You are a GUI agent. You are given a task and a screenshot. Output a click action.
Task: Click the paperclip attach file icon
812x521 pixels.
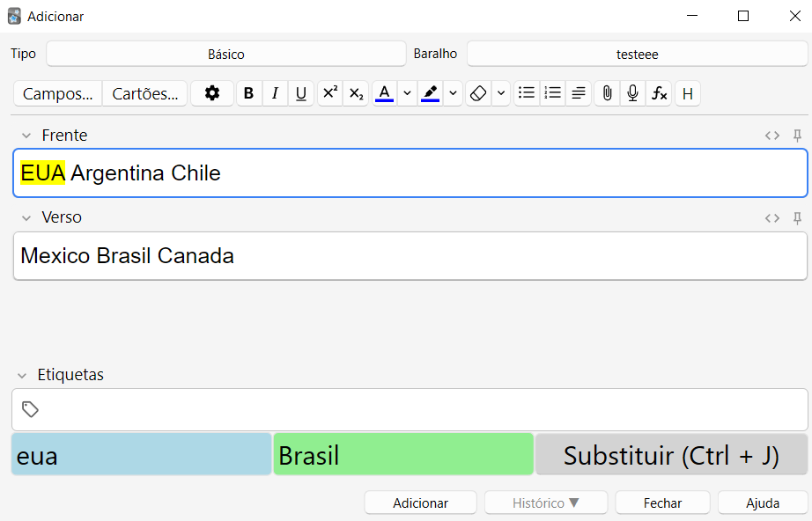pos(606,93)
